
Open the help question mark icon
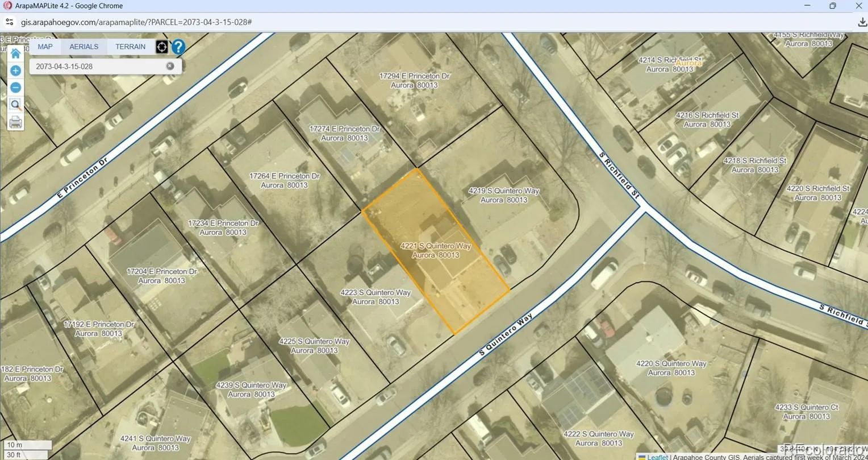[x=178, y=47]
